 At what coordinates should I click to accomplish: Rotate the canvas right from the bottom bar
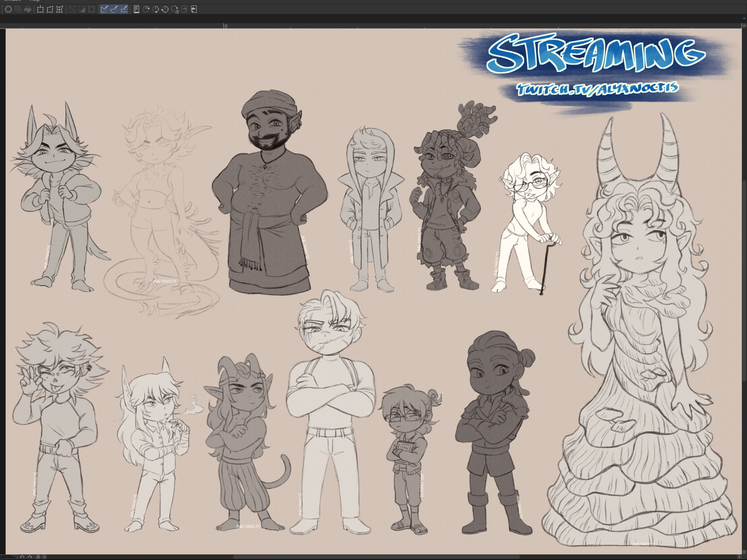30,557
